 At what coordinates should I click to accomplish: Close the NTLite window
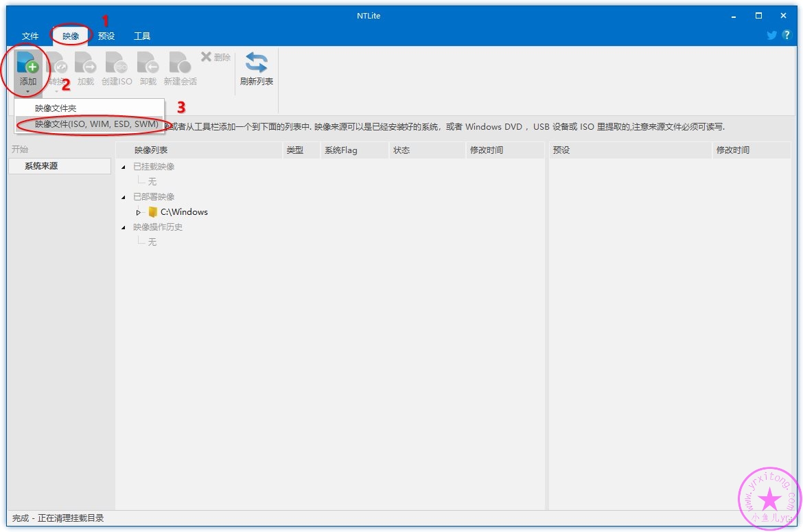point(783,16)
